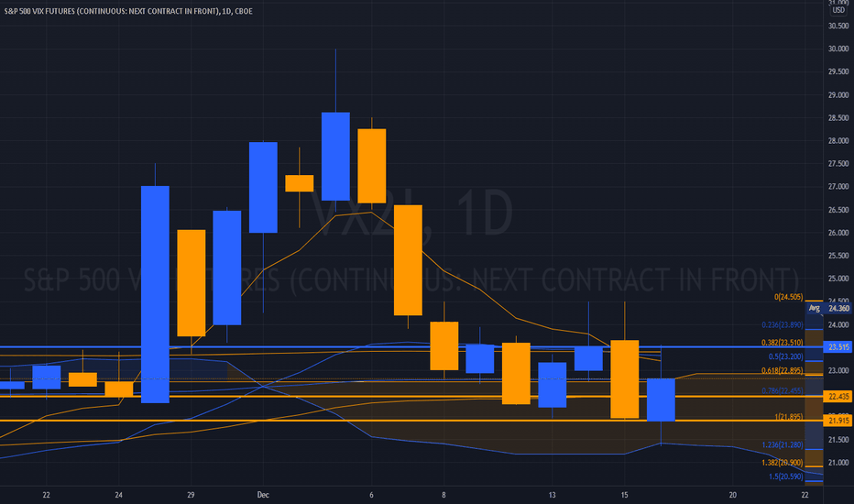Select the orange candle above the date 15
This screenshot has height=504, width=854.
(625, 379)
